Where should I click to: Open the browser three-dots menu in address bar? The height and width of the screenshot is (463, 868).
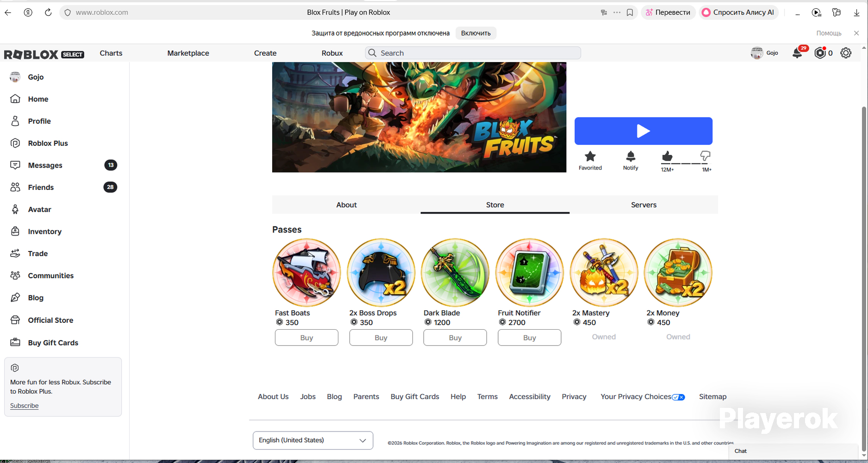pyautogui.click(x=617, y=13)
